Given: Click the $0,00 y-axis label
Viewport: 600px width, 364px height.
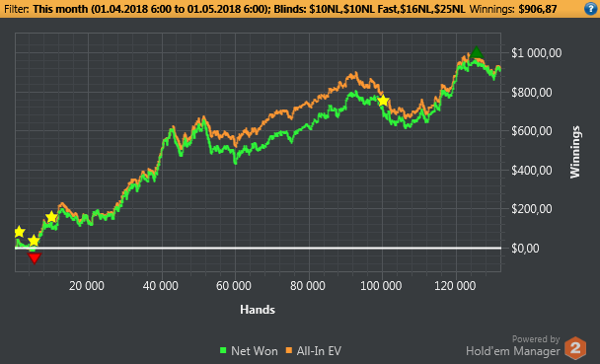Looking at the screenshot, I should (525, 249).
